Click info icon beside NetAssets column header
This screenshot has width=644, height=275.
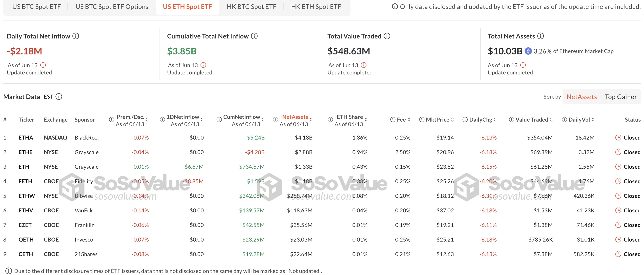pos(275,120)
